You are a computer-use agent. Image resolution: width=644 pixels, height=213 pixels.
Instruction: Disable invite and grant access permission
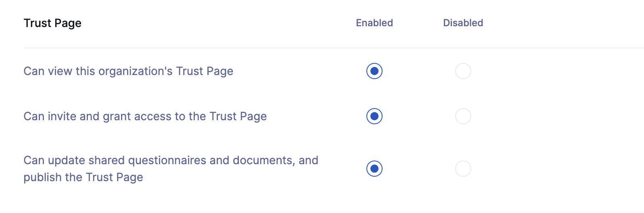pos(463,116)
